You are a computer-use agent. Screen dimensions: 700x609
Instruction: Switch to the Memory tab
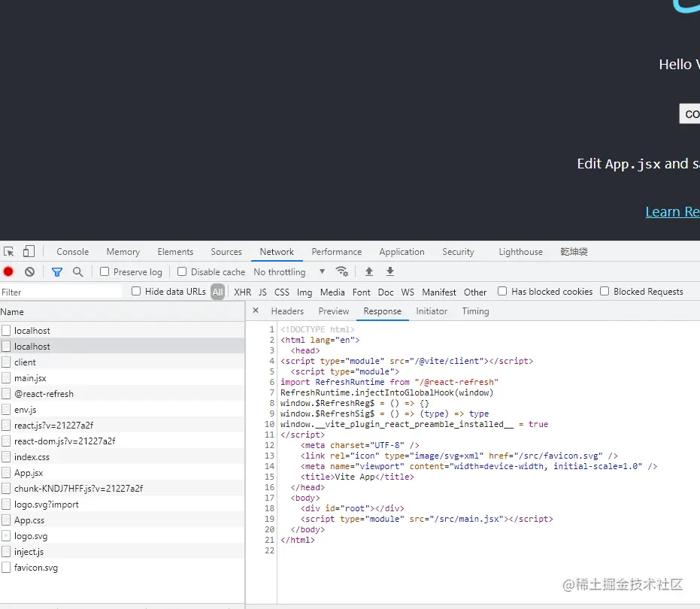click(123, 252)
